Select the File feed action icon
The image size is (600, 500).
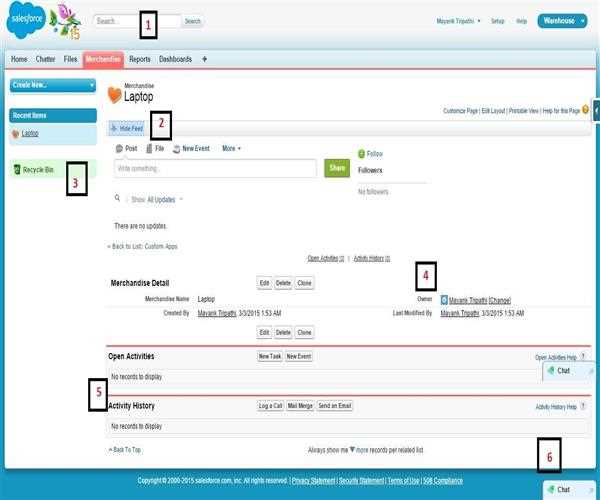point(148,148)
